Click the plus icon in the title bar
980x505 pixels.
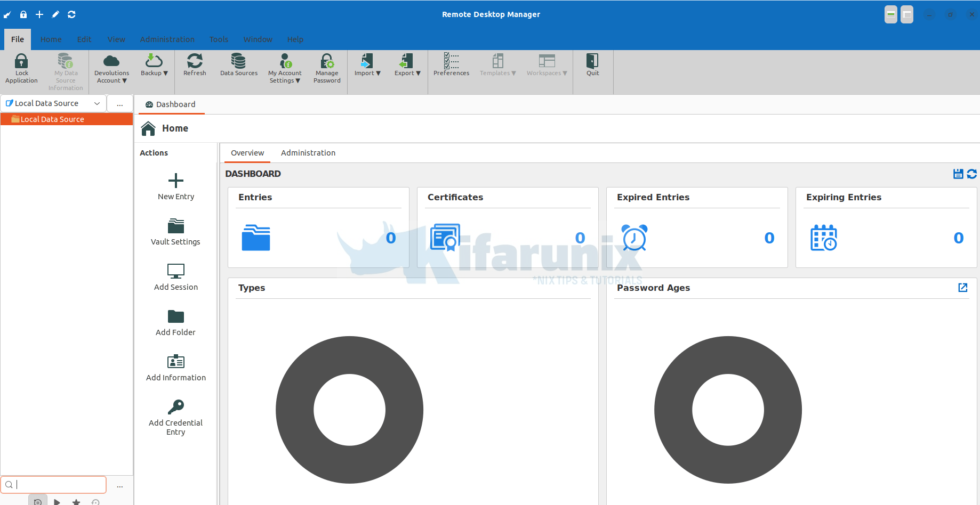(x=39, y=14)
